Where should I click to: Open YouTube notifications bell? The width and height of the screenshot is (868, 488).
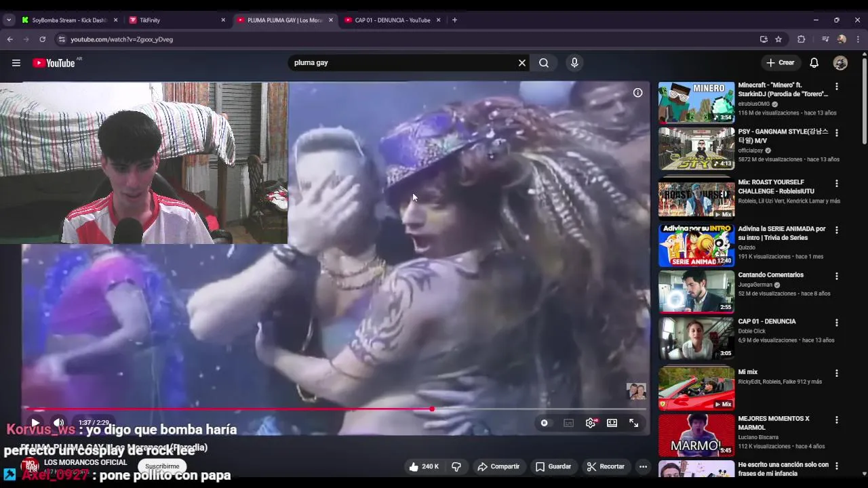814,63
